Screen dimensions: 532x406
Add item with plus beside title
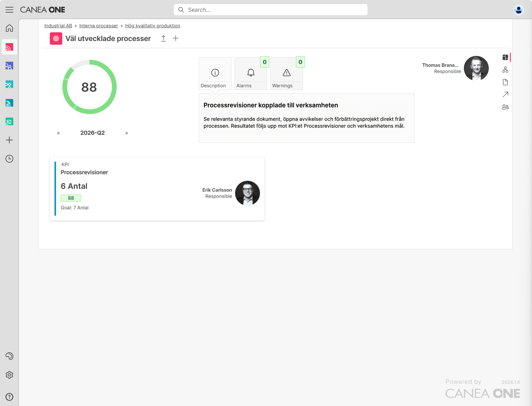(176, 38)
